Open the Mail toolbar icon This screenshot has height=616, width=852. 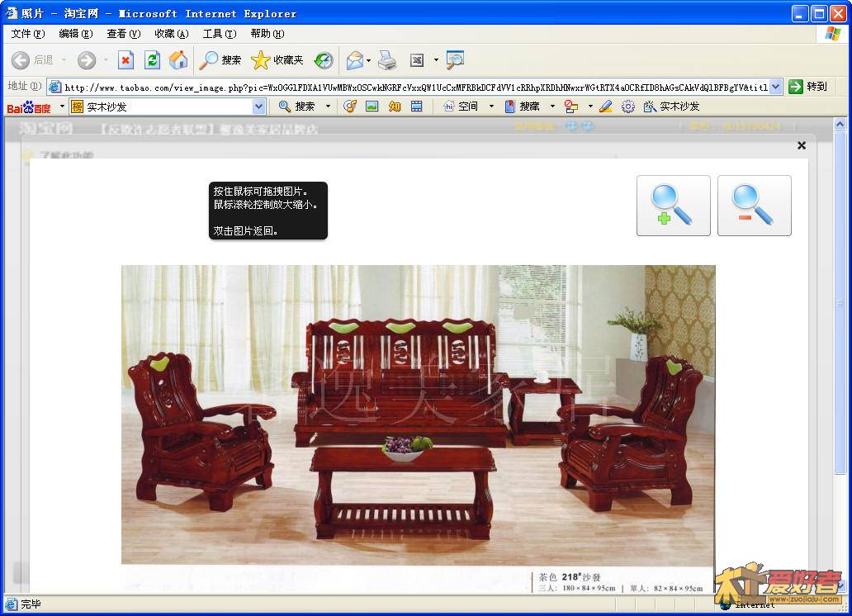(x=354, y=60)
